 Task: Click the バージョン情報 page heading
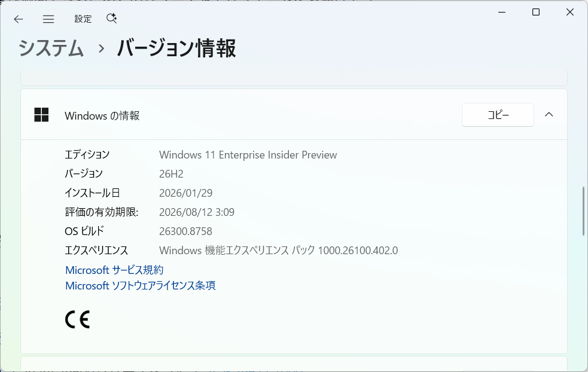click(176, 48)
